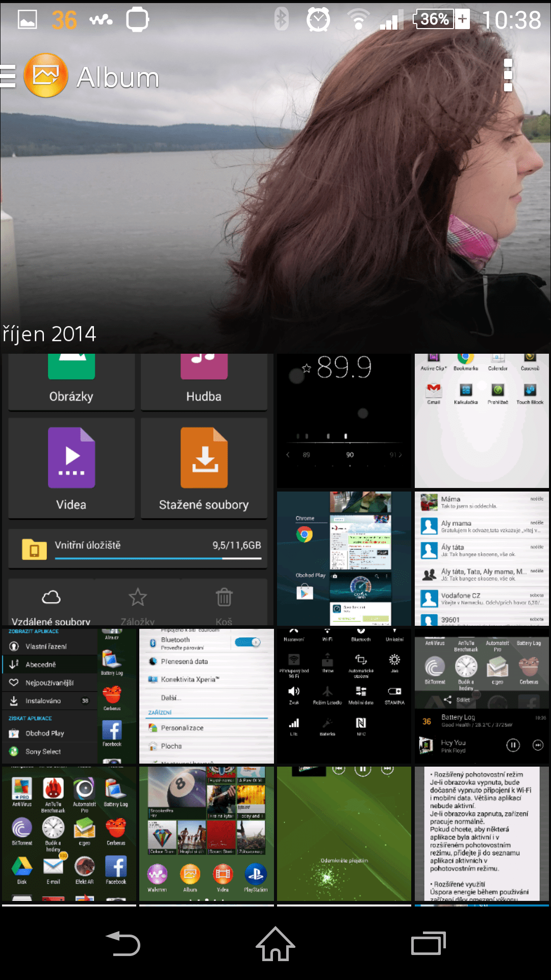Tap the Bluetooth status icon
551x980 pixels.
click(282, 20)
